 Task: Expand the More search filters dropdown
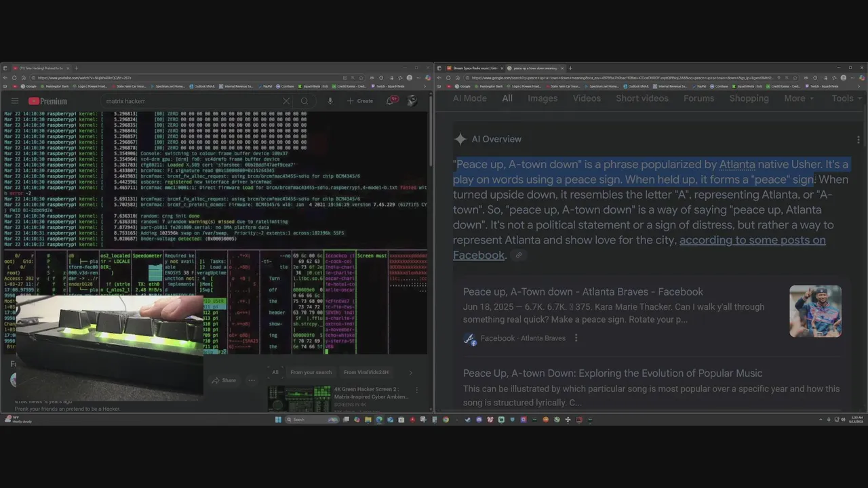tap(798, 98)
